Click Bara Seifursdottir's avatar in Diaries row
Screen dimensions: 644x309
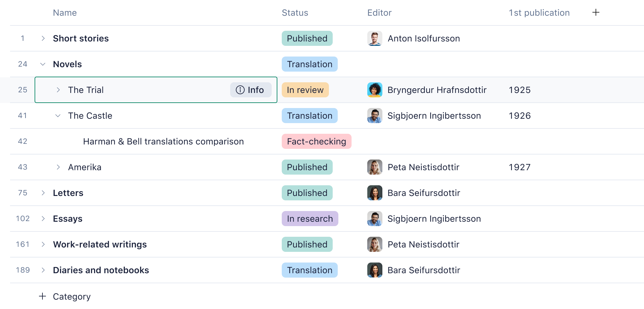coord(375,270)
